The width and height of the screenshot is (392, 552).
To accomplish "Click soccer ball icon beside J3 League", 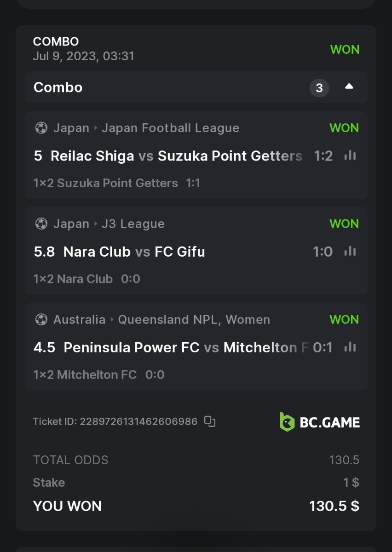I will 41,224.
